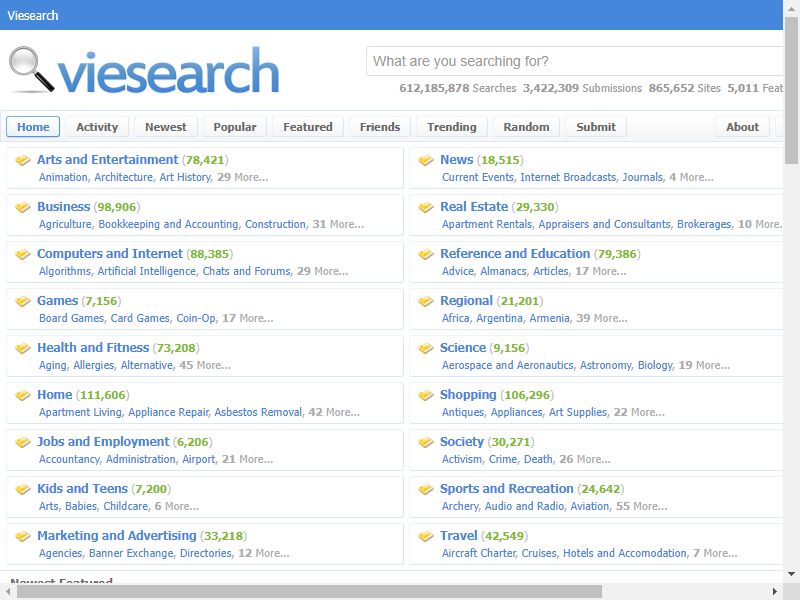The width and height of the screenshot is (800, 600).
Task: Click the folder icon beside Society
Action: click(426, 442)
